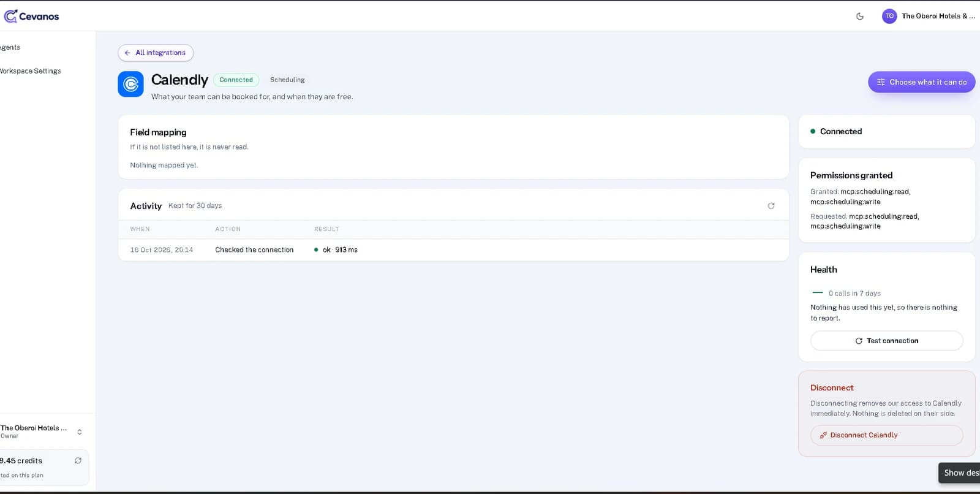Image resolution: width=980 pixels, height=494 pixels.
Task: Toggle dark mode moon icon
Action: [x=860, y=17]
